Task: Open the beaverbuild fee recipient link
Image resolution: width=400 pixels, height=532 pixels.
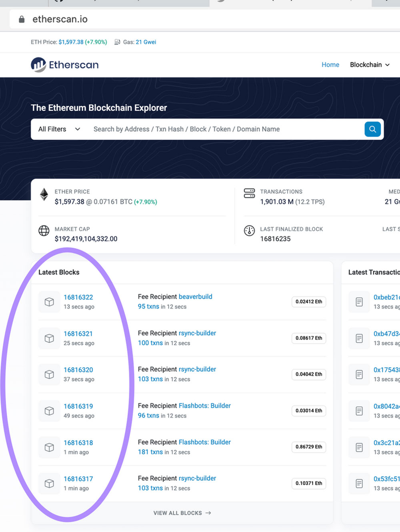Action: [x=195, y=297]
